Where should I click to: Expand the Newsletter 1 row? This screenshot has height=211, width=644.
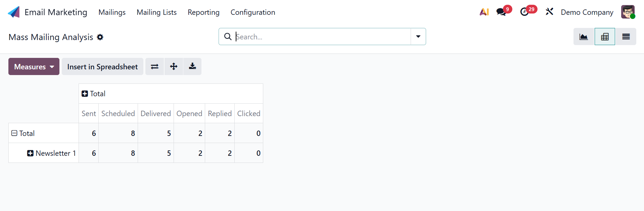[30, 153]
